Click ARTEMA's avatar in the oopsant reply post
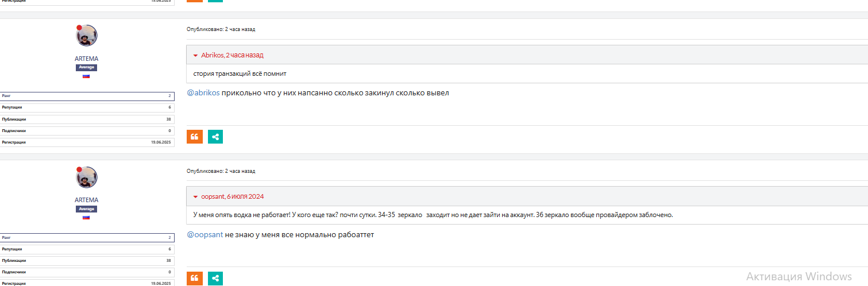 coord(86,177)
